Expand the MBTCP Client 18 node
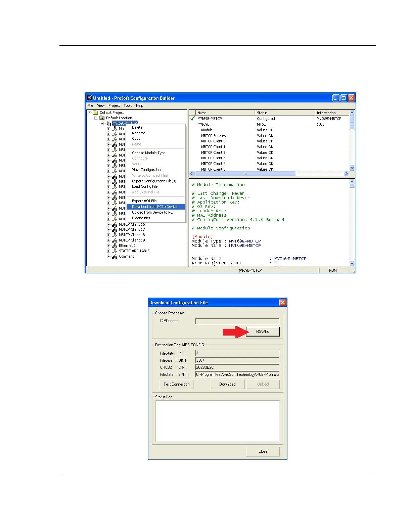Viewport: 411px width, 532px height. pyautogui.click(x=108, y=235)
